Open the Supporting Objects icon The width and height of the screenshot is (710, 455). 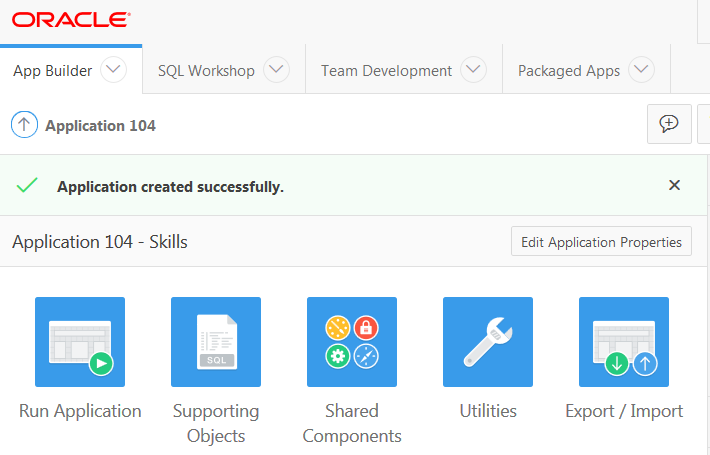pos(216,342)
